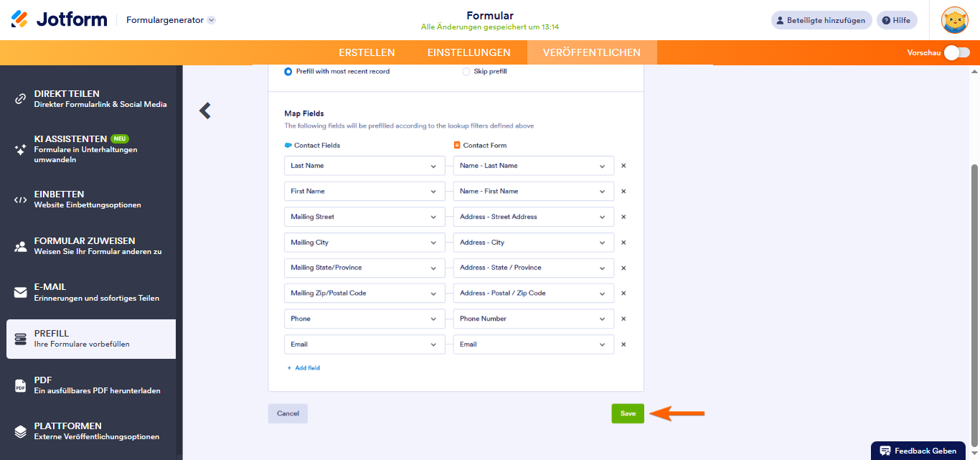
Task: Click the green Save button
Action: click(x=628, y=413)
